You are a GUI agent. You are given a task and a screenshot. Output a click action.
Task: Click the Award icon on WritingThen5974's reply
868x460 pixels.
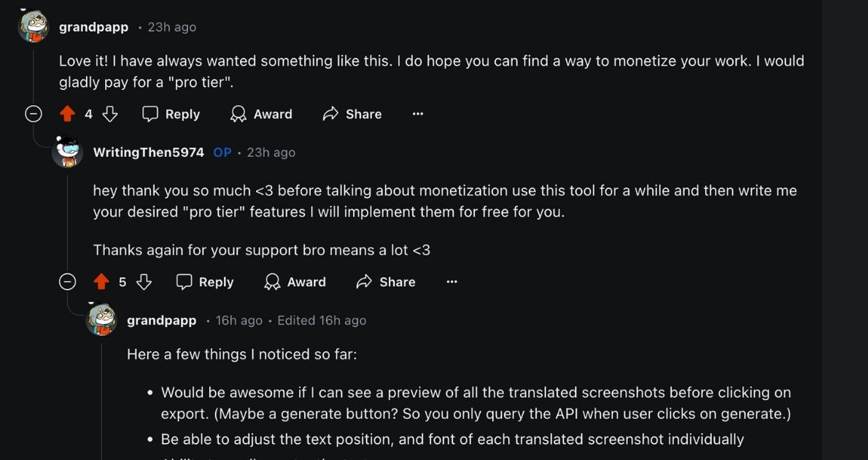coord(272,282)
